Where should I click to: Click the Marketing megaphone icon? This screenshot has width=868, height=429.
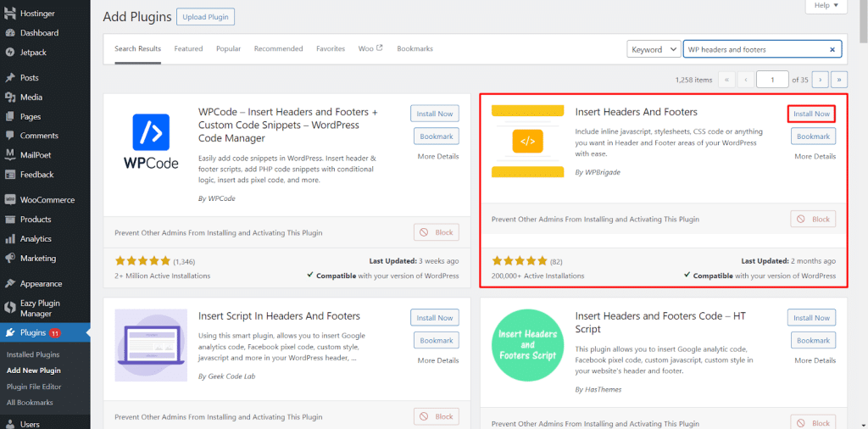tap(9, 258)
